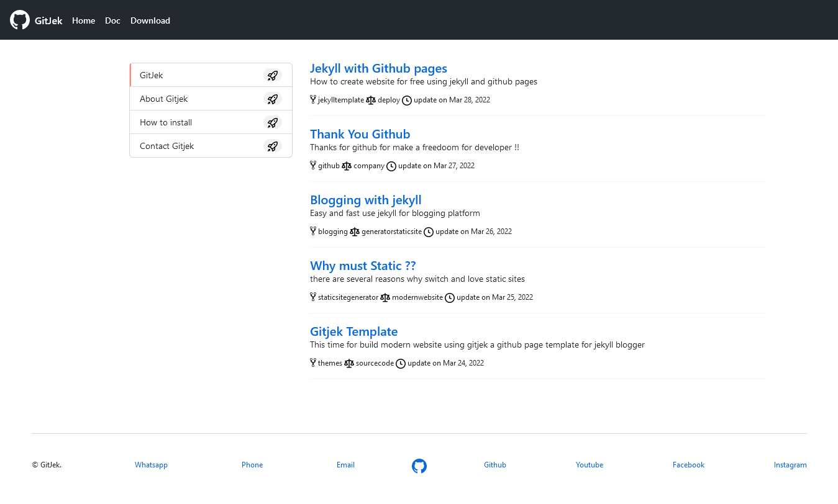The image size is (838, 504).
Task: Click the rocket icon beside GitJek sidebar entry
Action: click(273, 75)
